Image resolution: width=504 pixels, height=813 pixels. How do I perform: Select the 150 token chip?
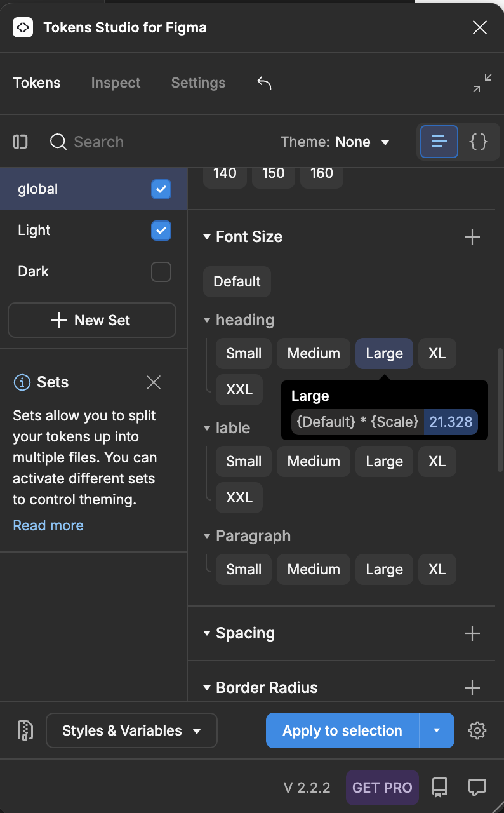[273, 178]
